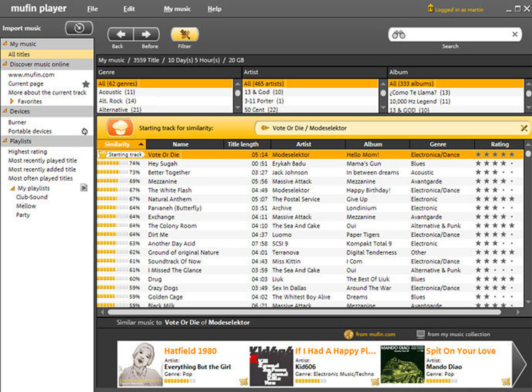532x392 pixels.
Task: Close the starting track similarity bar
Action: click(x=524, y=128)
